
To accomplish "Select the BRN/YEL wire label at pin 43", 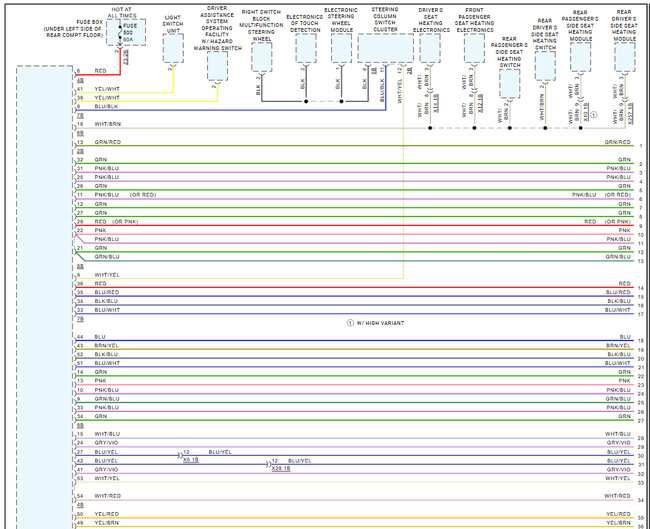I will [107, 346].
